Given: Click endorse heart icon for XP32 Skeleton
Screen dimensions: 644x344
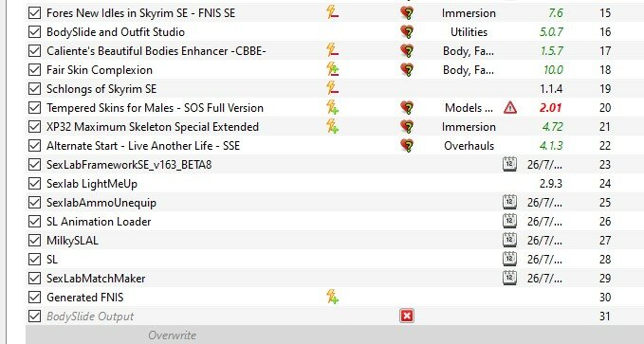Looking at the screenshot, I should (407, 126).
